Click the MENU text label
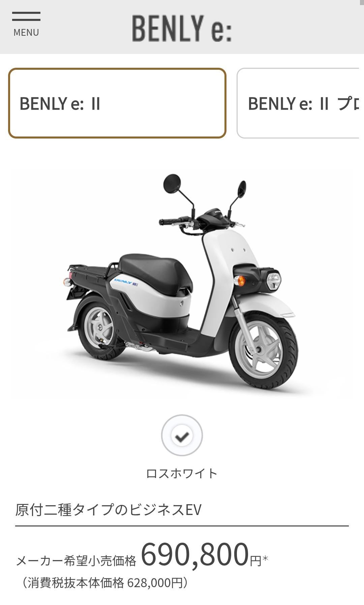Viewport: 364px width, 605px height. pyautogui.click(x=26, y=33)
